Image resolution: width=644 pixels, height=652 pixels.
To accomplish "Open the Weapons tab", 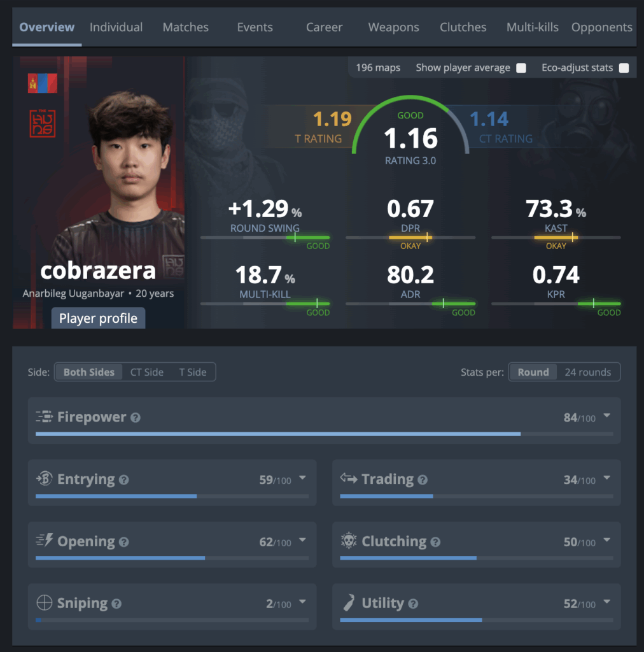I will [393, 27].
